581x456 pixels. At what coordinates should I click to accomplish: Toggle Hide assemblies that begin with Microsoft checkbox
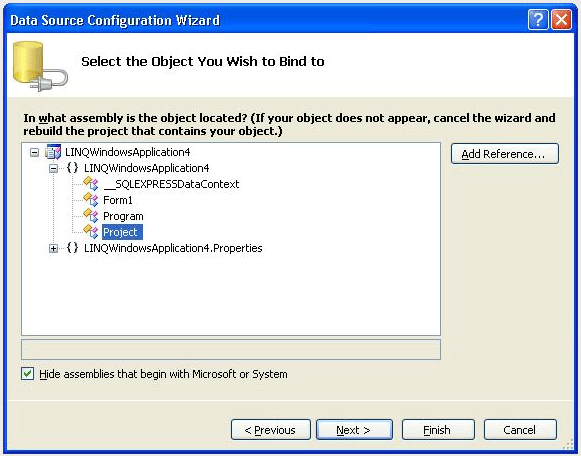27,374
